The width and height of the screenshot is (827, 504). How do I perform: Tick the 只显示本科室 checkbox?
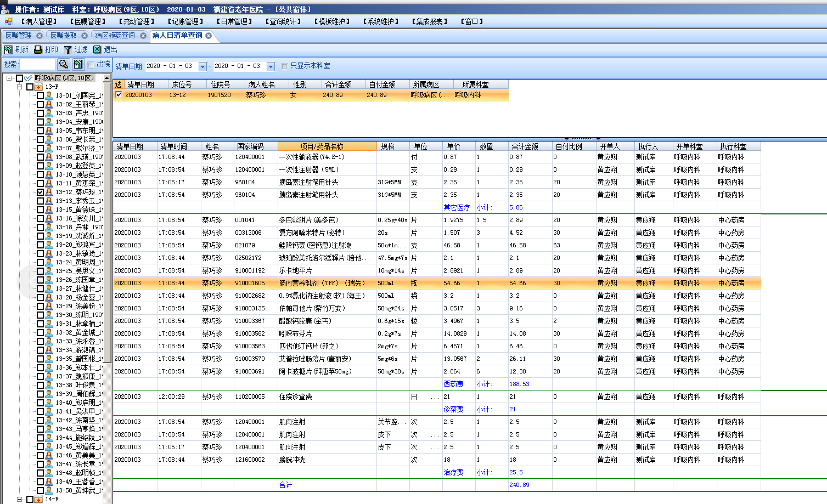coord(284,66)
